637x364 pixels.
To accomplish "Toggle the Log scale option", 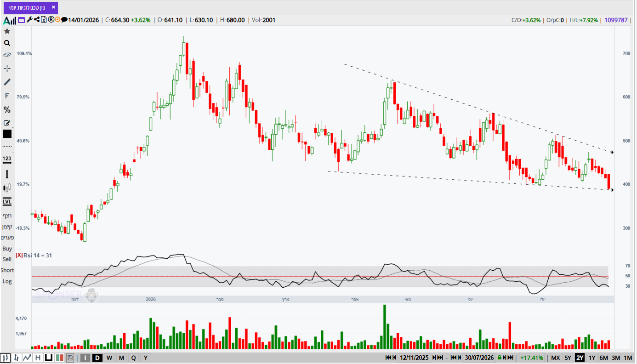I will [7, 281].
